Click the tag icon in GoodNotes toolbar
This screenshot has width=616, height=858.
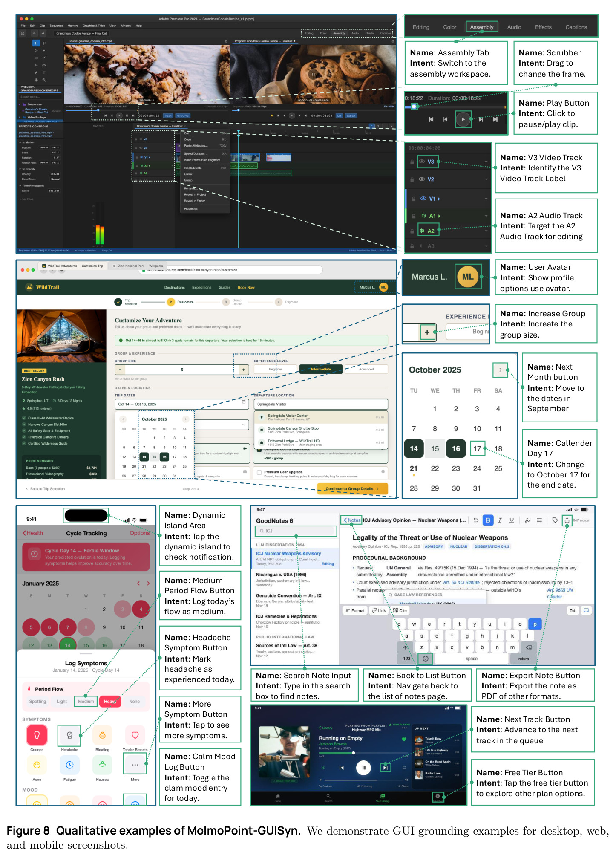(555, 520)
